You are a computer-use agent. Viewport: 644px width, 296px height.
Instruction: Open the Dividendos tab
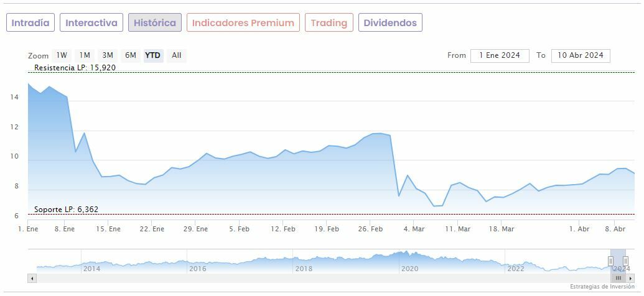pos(390,23)
